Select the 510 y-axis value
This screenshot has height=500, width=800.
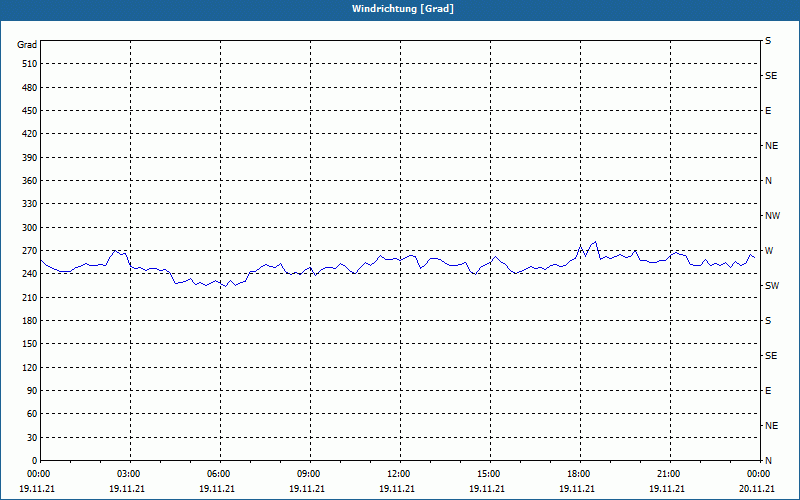coord(30,64)
